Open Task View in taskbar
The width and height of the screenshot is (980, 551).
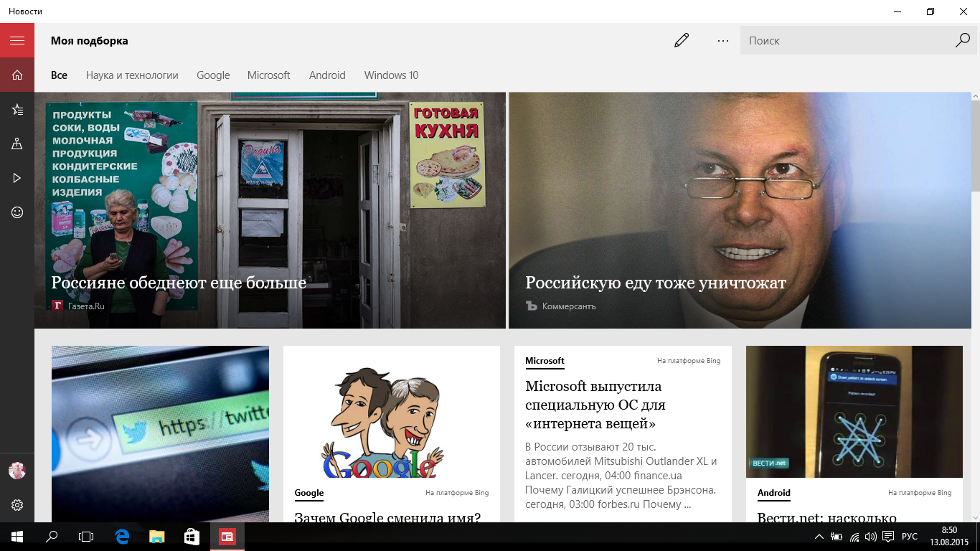pyautogui.click(x=86, y=537)
